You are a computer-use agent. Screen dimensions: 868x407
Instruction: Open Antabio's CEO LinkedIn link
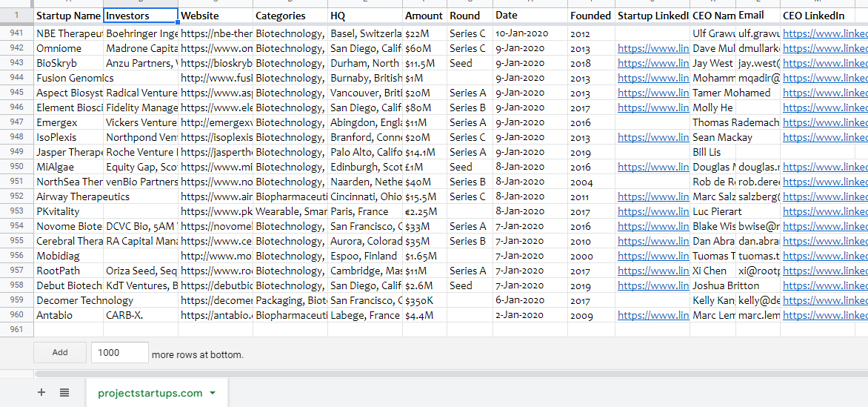click(x=825, y=315)
